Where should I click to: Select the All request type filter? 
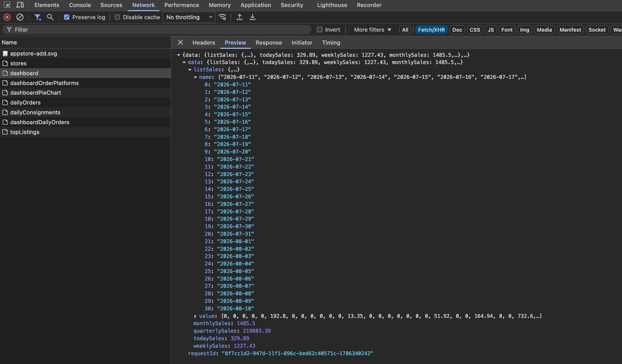coord(405,30)
